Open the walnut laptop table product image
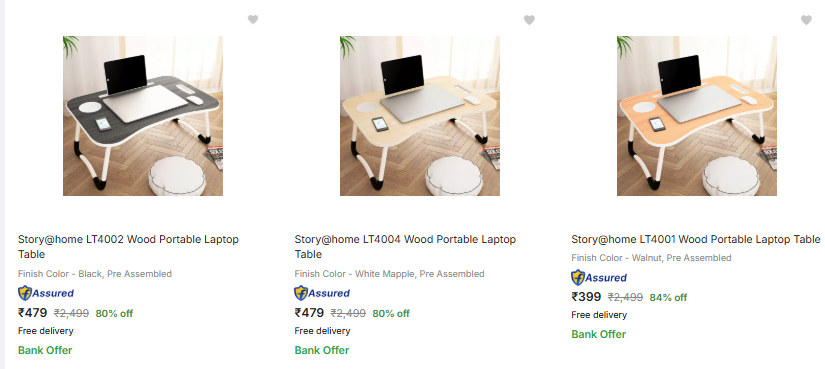The width and height of the screenshot is (825, 369). pyautogui.click(x=697, y=116)
